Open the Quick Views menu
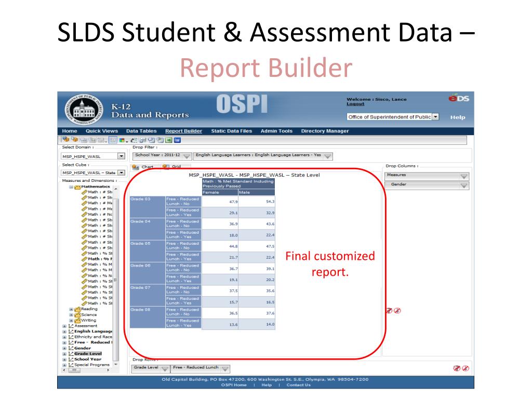This screenshot has width=532, height=399. [x=102, y=131]
